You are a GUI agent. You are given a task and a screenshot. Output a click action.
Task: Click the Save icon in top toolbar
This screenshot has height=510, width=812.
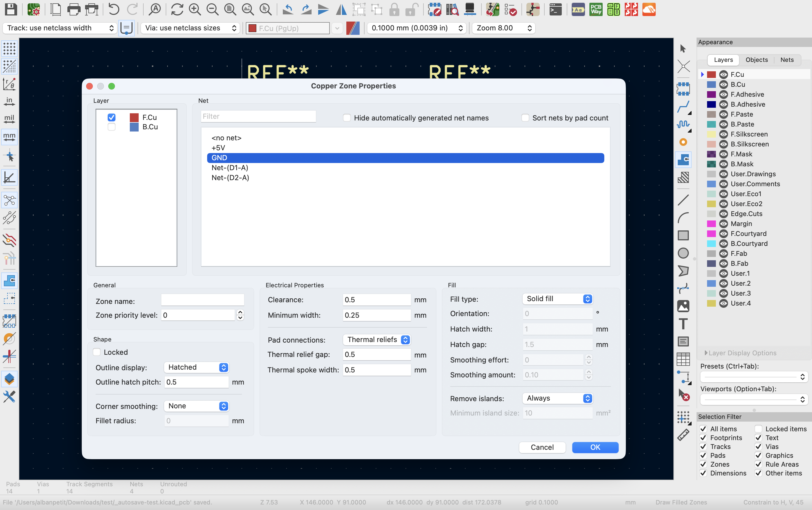(x=11, y=9)
